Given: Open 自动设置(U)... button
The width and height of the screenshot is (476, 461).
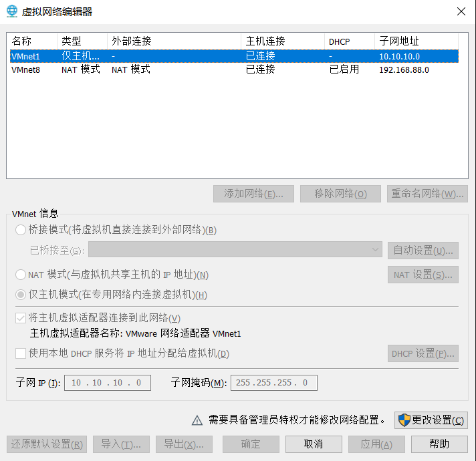Looking at the screenshot, I should pos(423,251).
